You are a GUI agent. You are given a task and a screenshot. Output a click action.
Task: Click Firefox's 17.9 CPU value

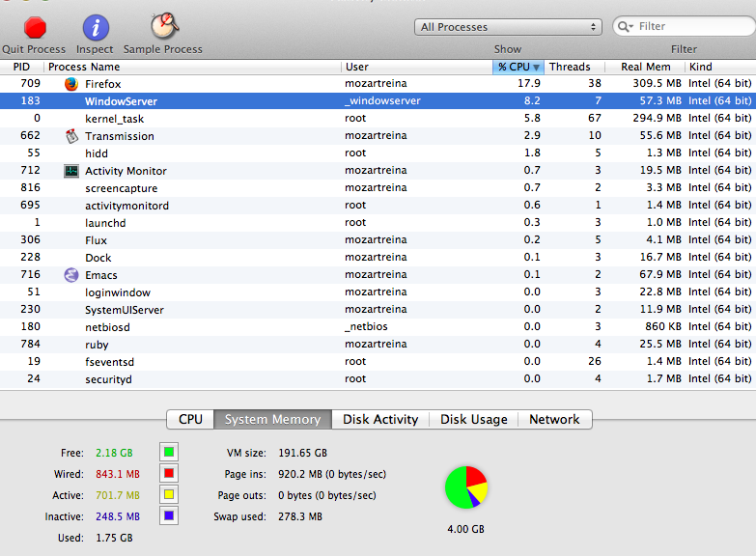tap(529, 83)
